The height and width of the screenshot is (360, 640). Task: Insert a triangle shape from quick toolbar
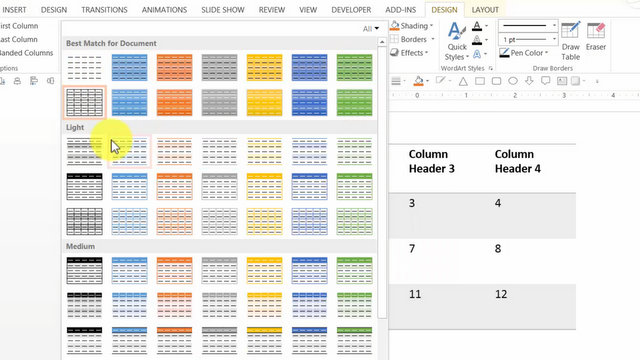click(x=463, y=81)
